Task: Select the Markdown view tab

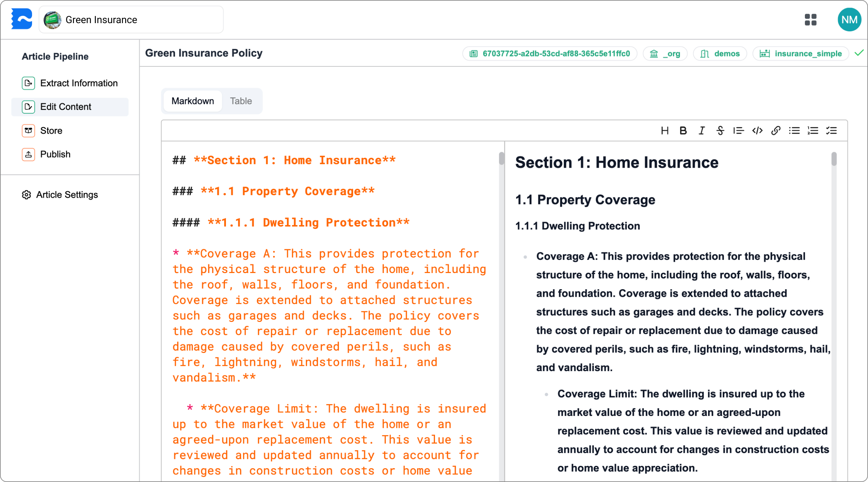Action: [193, 101]
